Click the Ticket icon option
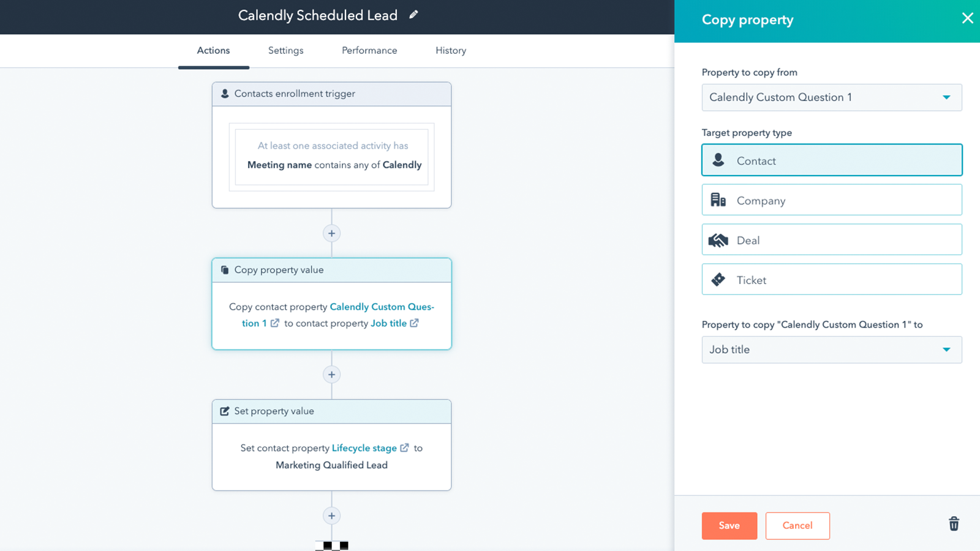The image size is (980, 551). coord(718,279)
